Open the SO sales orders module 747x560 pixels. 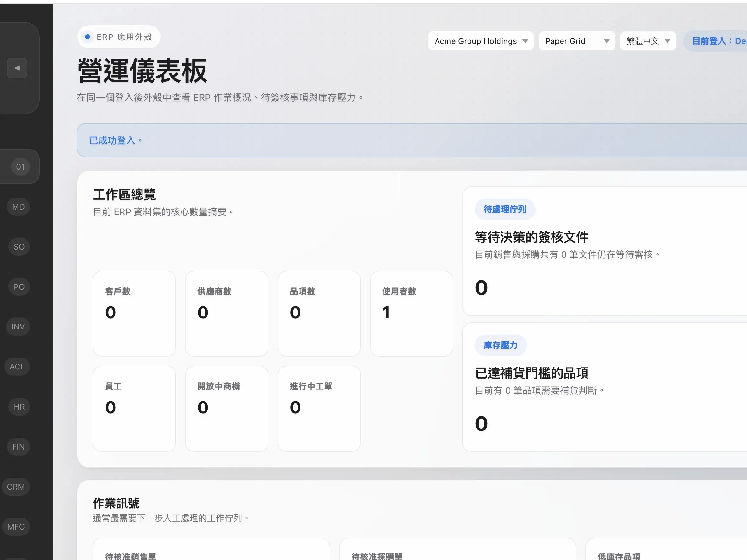(18, 246)
